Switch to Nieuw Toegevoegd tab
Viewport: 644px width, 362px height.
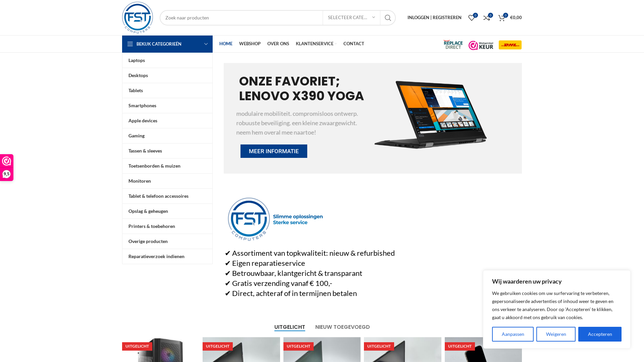tap(342, 327)
